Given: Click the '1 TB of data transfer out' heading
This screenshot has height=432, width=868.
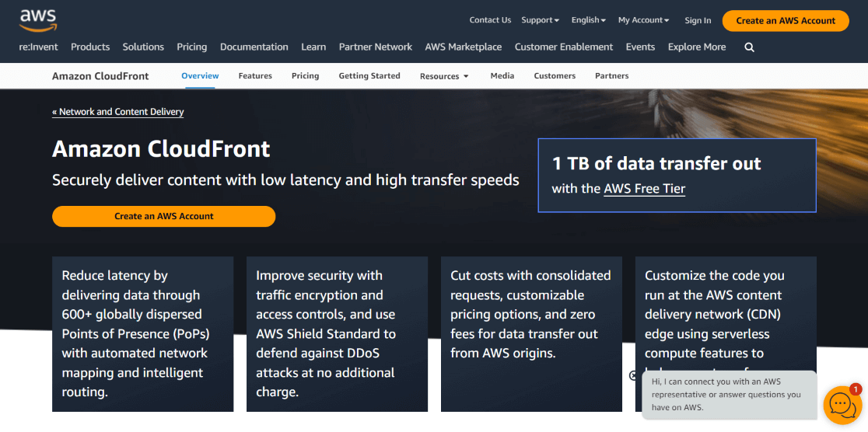Looking at the screenshot, I should (656, 164).
